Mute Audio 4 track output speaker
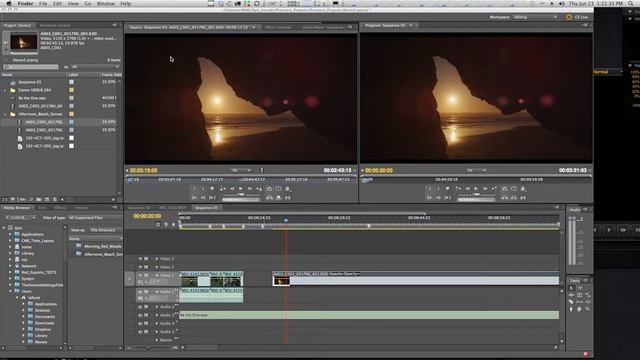 (140, 323)
